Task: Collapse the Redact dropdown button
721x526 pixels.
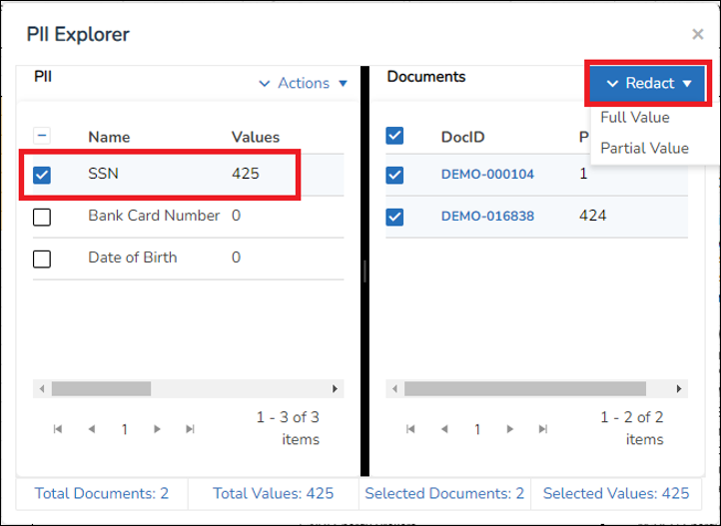Action: click(648, 83)
